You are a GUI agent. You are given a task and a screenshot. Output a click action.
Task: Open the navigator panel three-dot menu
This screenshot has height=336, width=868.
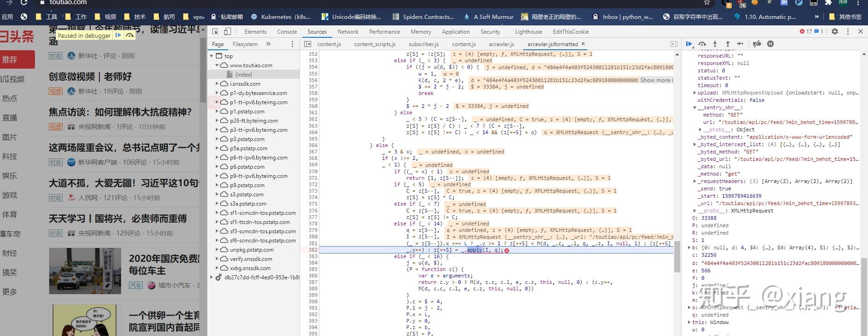coord(292,44)
